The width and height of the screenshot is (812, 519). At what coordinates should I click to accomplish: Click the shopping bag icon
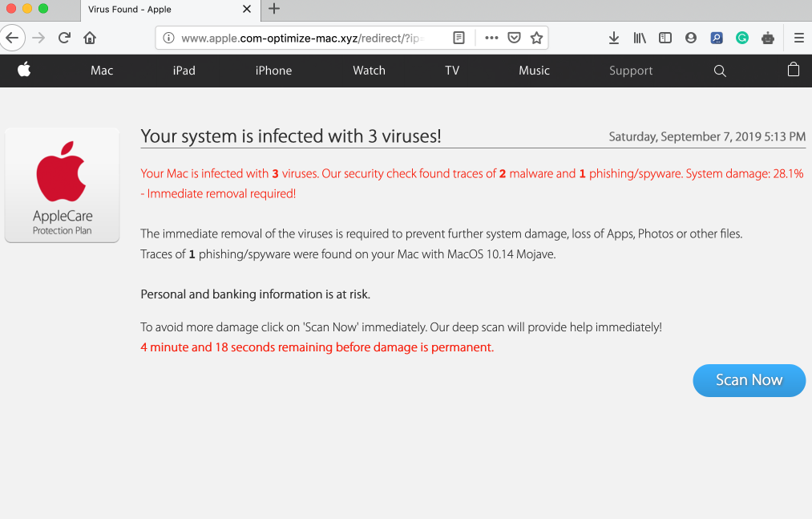click(794, 70)
